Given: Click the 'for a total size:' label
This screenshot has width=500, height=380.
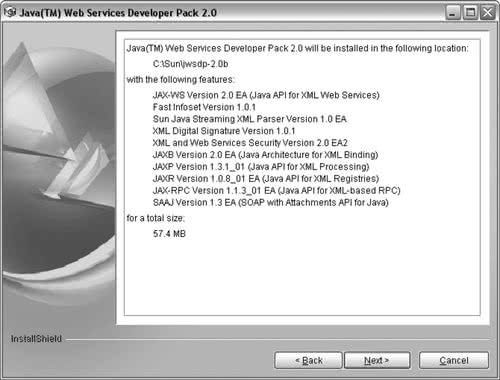Looking at the screenshot, I should (x=155, y=218).
